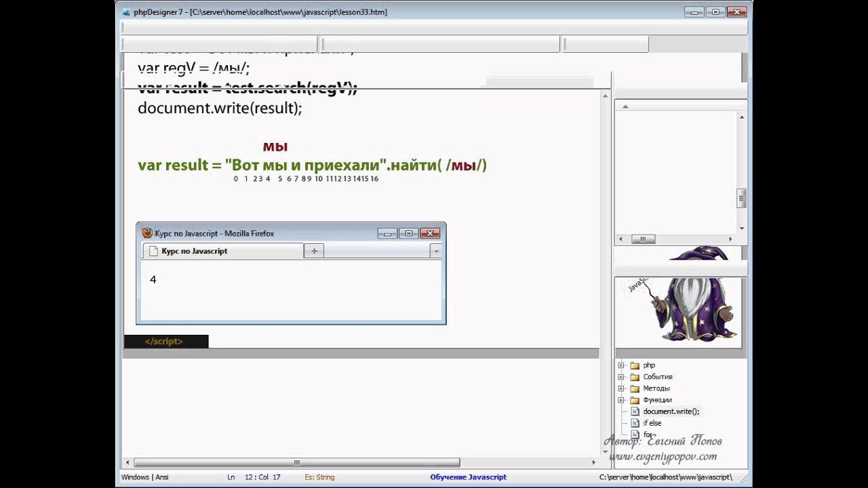Click the editor horizontal scrollbar left arrow

click(x=127, y=463)
